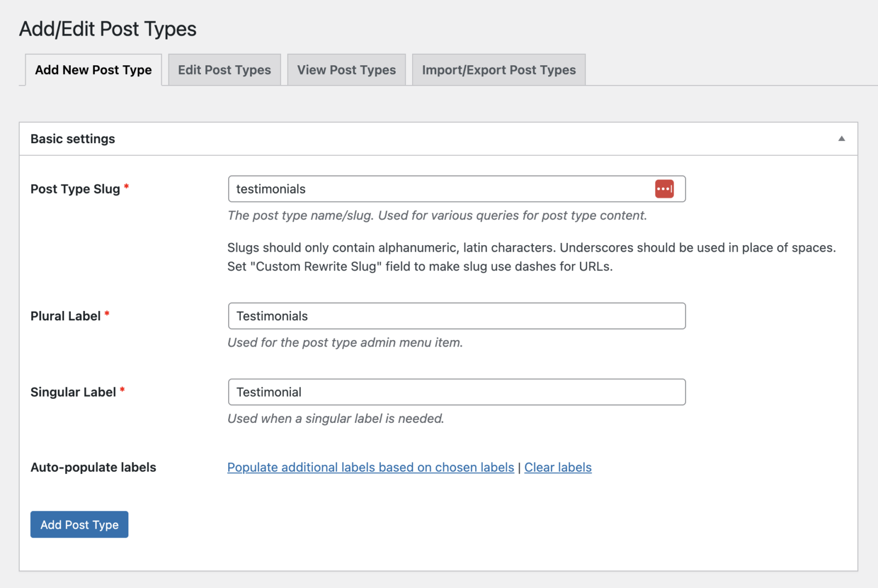Click the "Testimonial" singular label value
The image size is (878, 588).
pos(269,392)
